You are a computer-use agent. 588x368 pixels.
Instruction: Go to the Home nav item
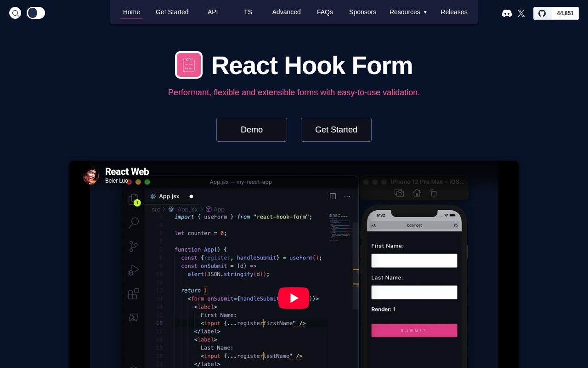(x=131, y=12)
